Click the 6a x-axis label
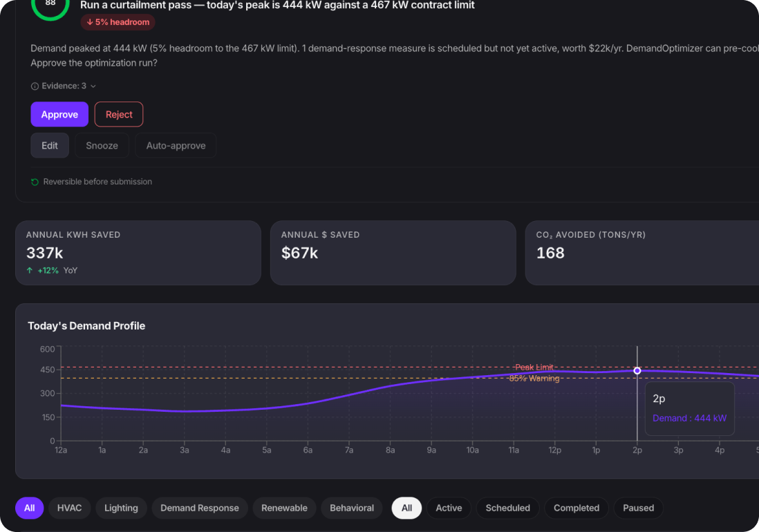759x532 pixels. point(308,450)
